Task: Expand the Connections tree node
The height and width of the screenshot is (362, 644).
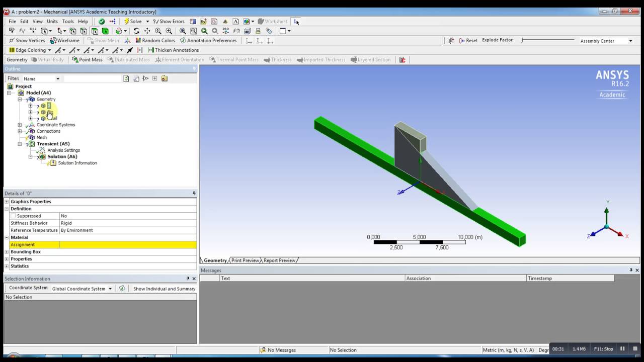Action: (x=20, y=131)
